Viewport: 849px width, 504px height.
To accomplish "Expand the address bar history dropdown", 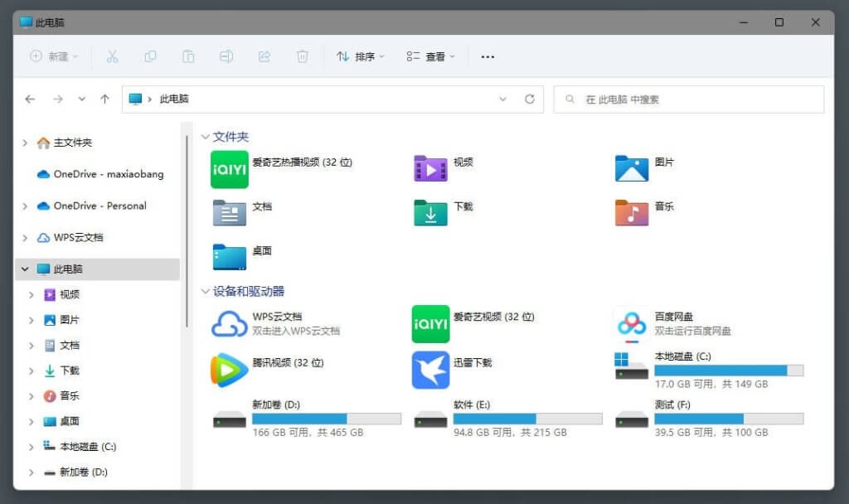I will pyautogui.click(x=502, y=99).
